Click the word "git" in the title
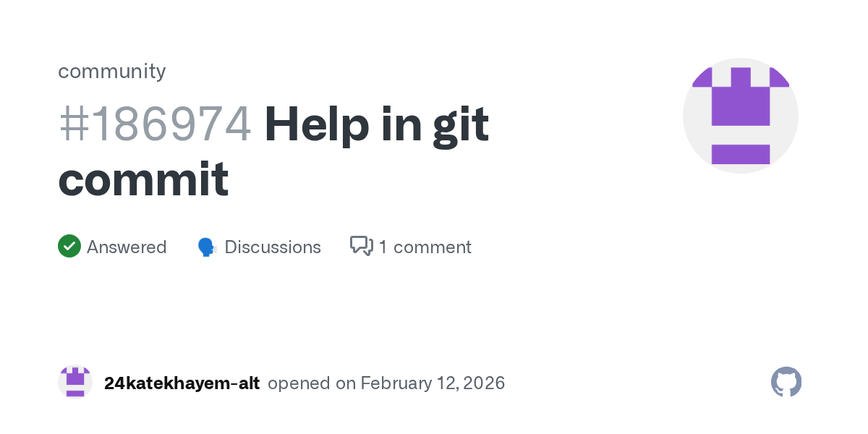Image resolution: width=868 pixels, height=434 pixels. tap(460, 124)
